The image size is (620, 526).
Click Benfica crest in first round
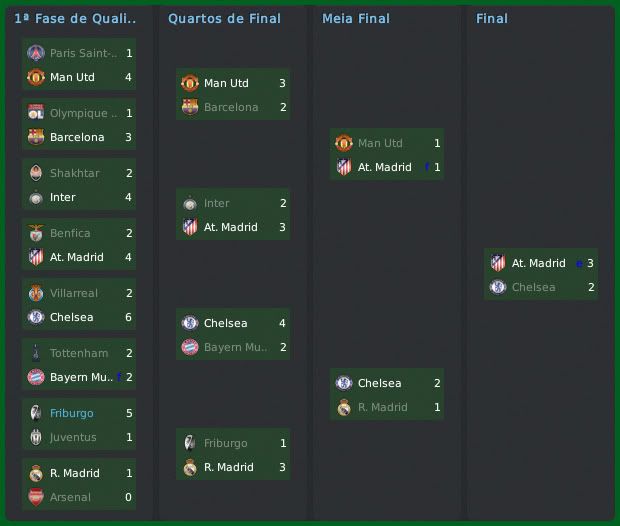coord(36,233)
